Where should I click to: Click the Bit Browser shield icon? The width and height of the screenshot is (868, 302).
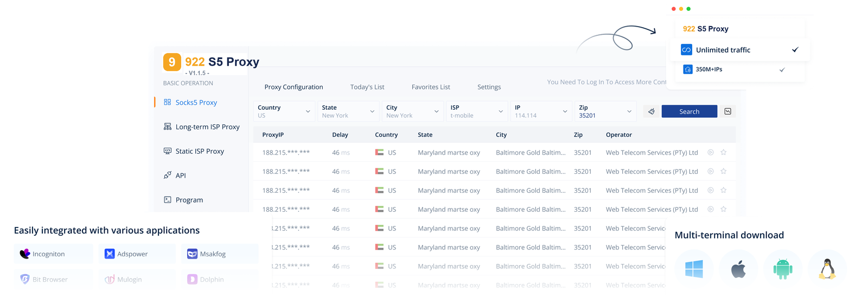(x=25, y=279)
